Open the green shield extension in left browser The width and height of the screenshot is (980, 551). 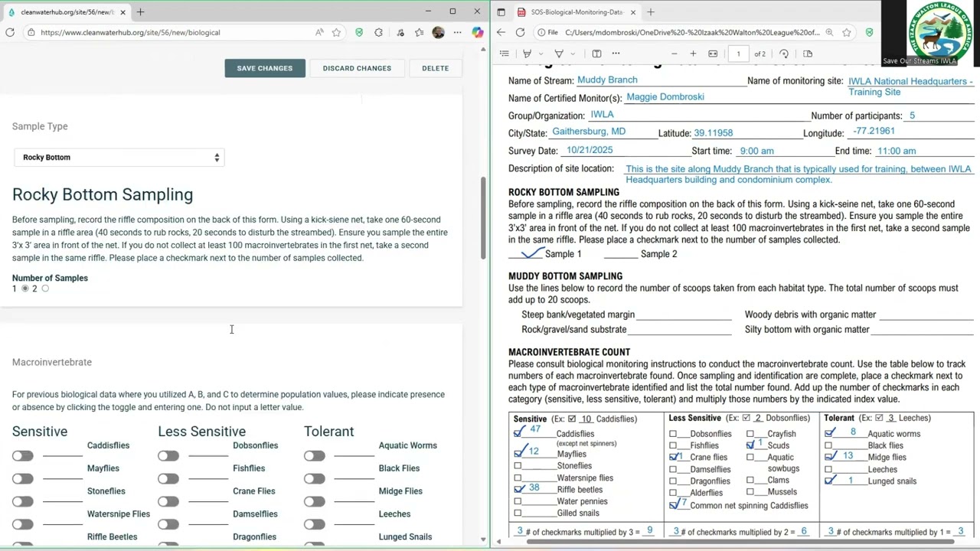coord(359,32)
